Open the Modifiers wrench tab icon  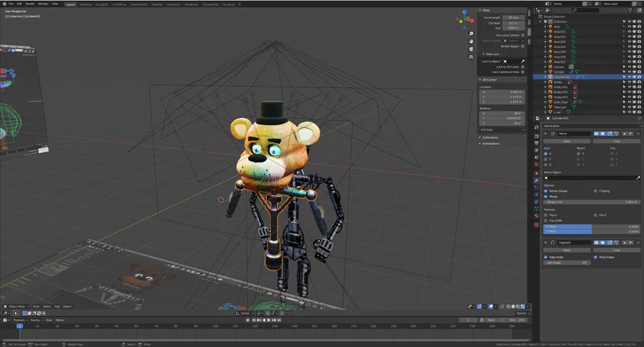537,180
